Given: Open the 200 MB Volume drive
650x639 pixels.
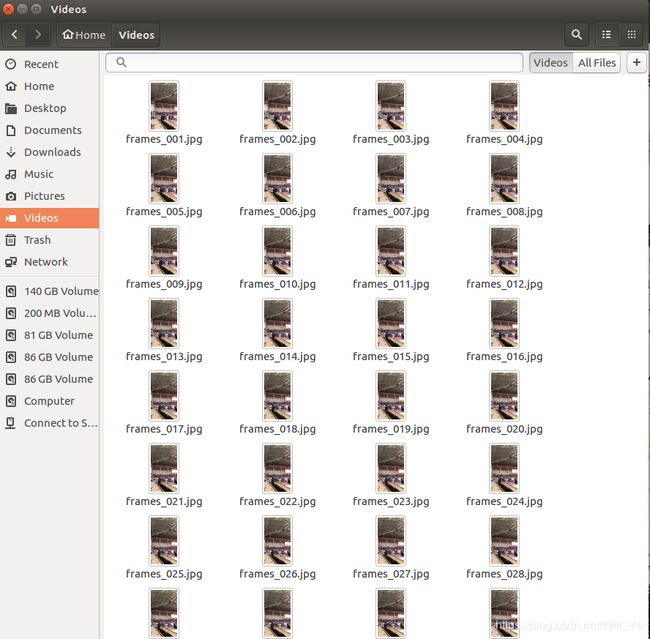Looking at the screenshot, I should tap(50, 313).
